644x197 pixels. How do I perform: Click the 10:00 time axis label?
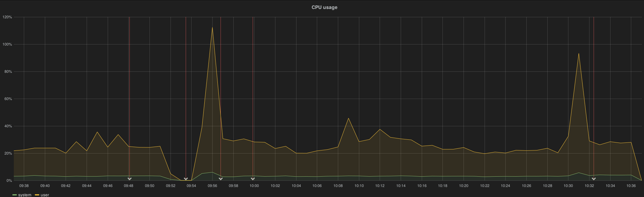click(254, 186)
